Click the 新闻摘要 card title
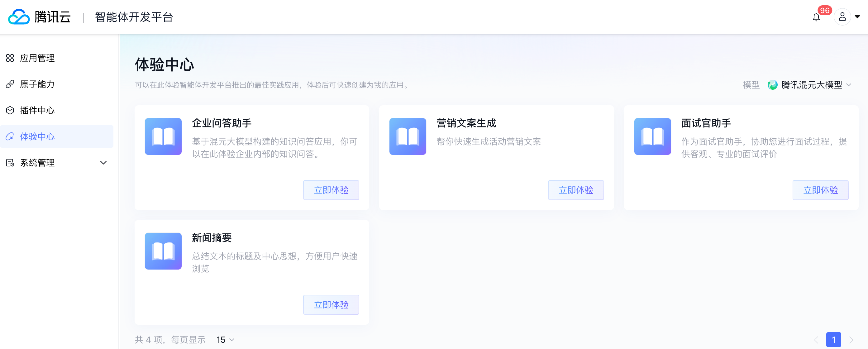Viewport: 868px width, 349px height. point(212,238)
